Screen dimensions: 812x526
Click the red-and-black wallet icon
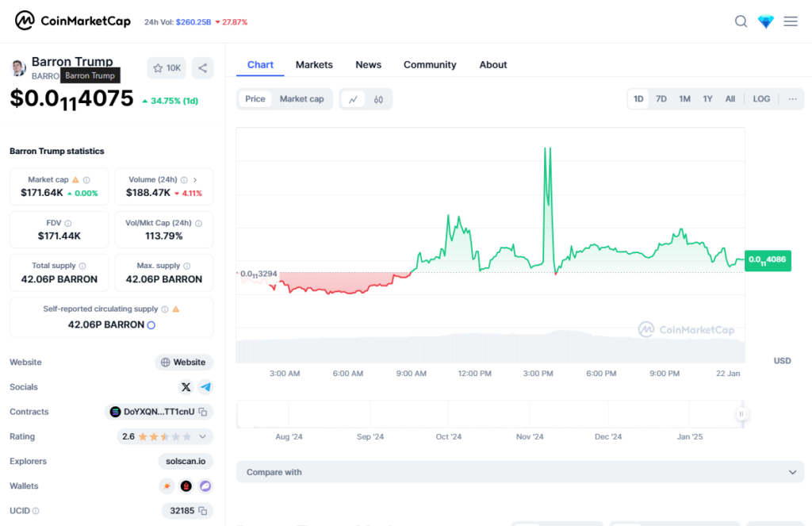[186, 486]
